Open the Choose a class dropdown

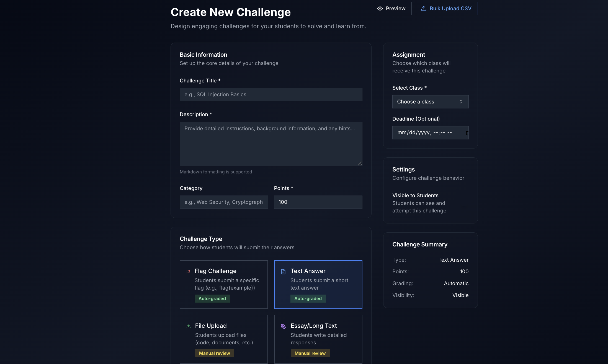(430, 102)
